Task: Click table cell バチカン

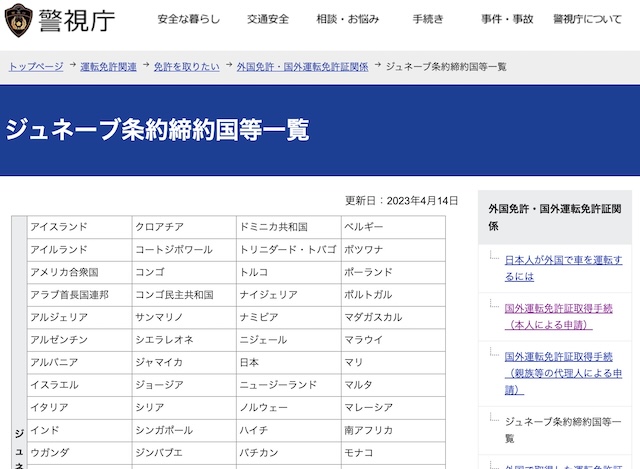Action: (289, 453)
